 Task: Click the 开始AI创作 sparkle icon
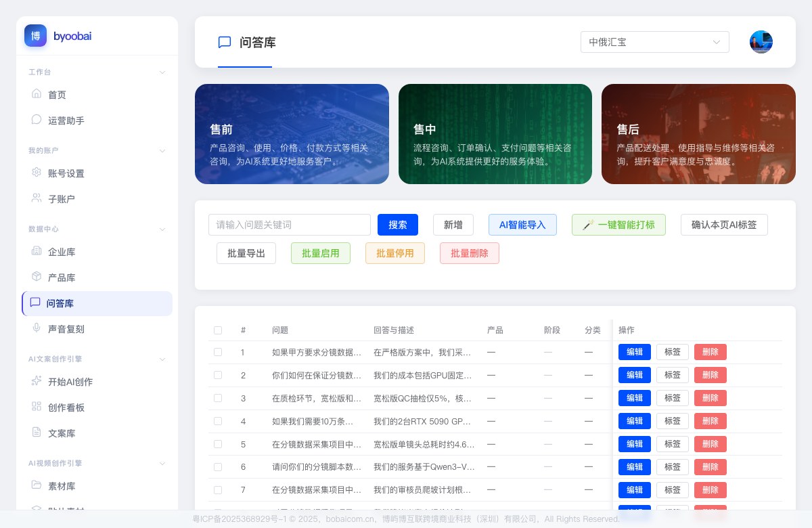point(37,381)
